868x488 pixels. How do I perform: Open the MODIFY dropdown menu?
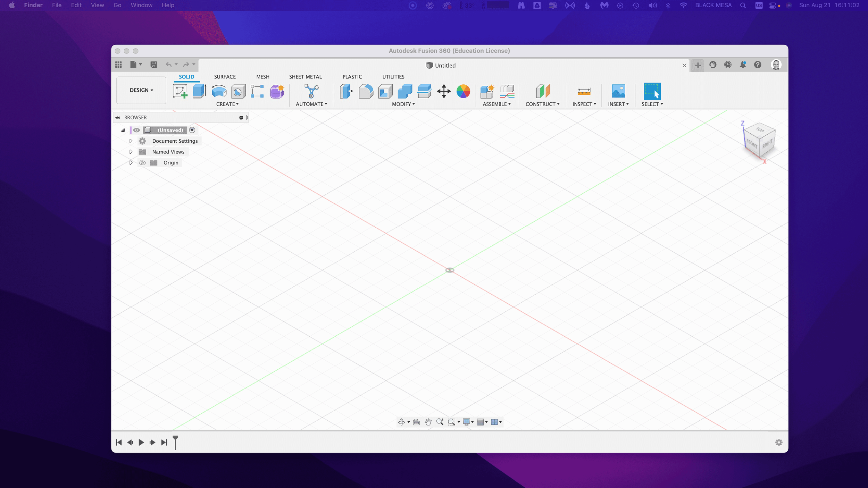pos(403,104)
